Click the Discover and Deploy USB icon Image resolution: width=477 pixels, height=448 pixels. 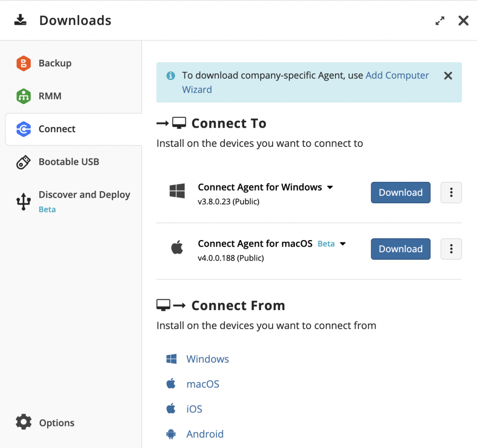tap(23, 201)
